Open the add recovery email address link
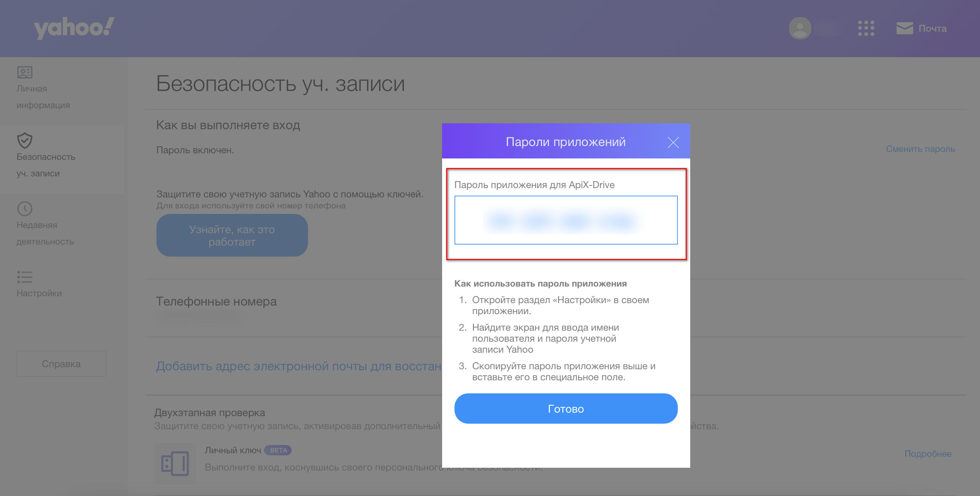 pos(299,366)
